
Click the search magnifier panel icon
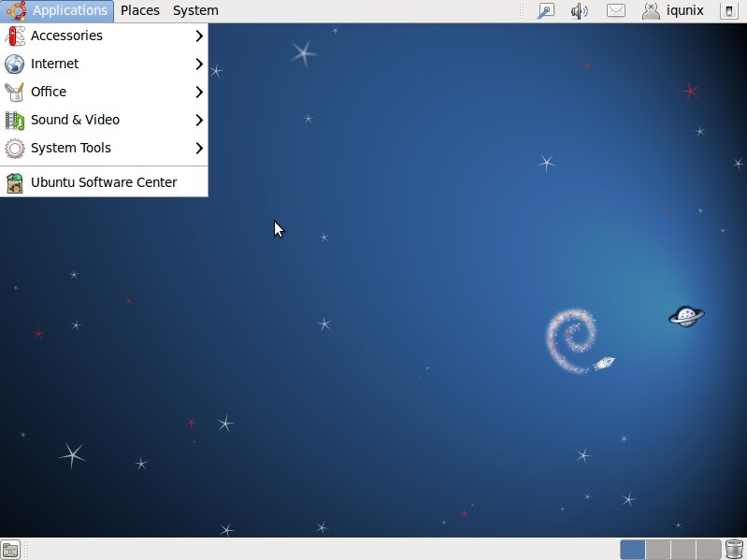545,10
